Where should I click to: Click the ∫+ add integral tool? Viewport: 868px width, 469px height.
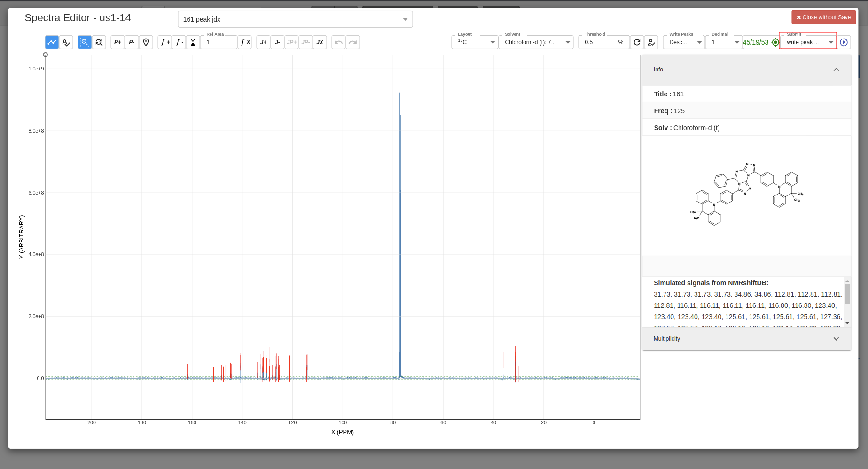pos(164,42)
